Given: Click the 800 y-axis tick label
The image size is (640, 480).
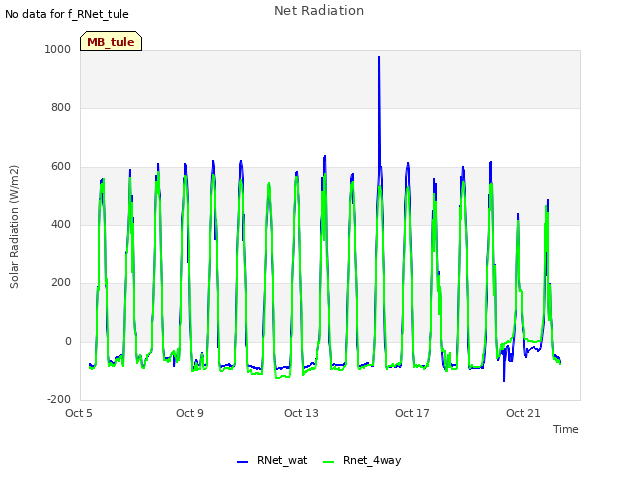Looking at the screenshot, I should coord(61,107).
